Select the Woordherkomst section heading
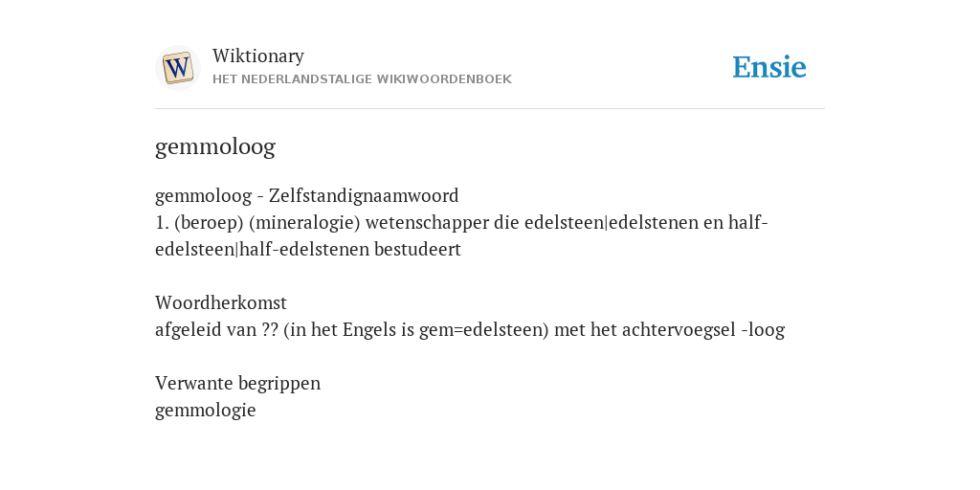This screenshot has height=490, width=980. 221,303
